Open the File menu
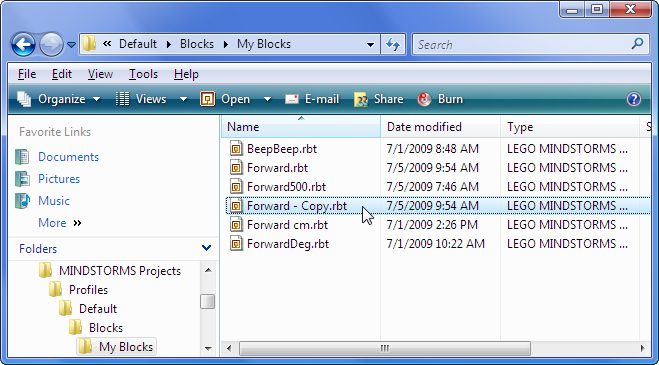659x365 pixels. pos(27,74)
